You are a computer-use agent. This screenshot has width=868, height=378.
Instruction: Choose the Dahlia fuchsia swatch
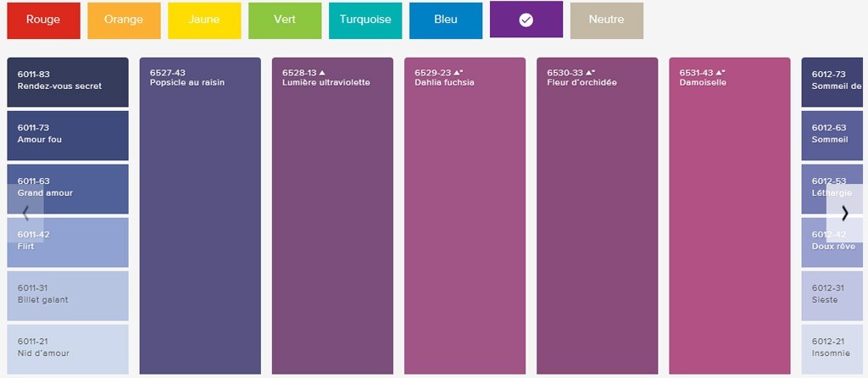[x=465, y=216]
